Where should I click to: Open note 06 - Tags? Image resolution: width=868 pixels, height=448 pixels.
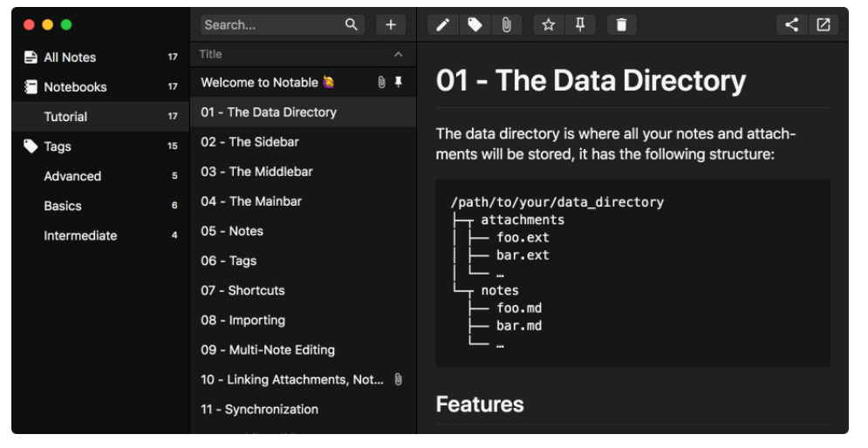coord(303,261)
